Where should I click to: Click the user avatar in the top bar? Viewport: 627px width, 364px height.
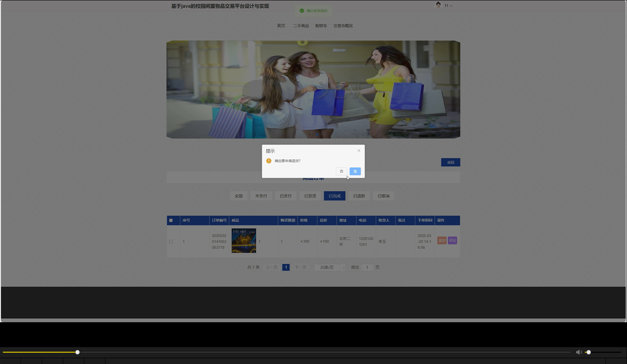click(x=438, y=5)
